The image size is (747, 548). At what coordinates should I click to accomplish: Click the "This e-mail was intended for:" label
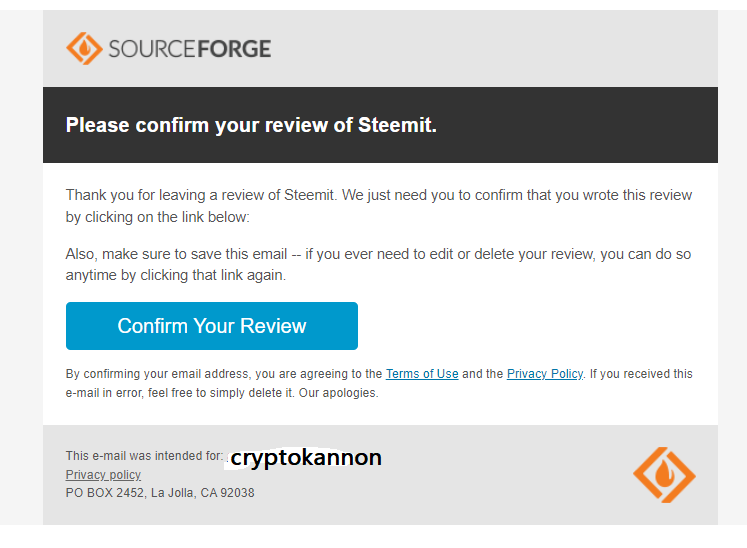click(144, 456)
